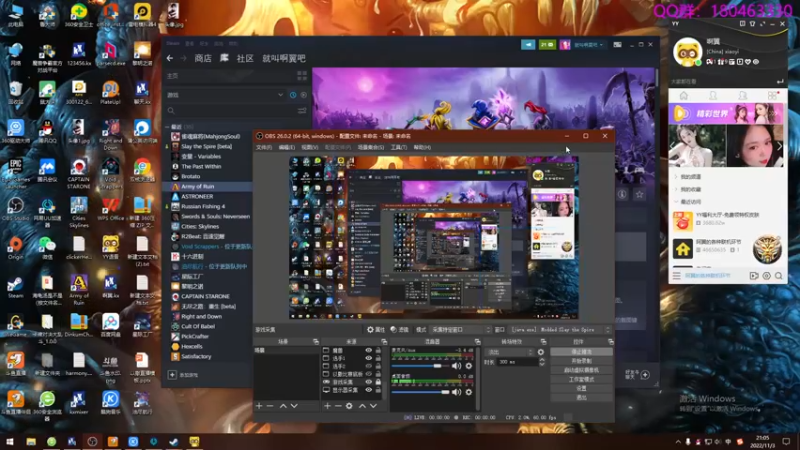Image resolution: width=800 pixels, height=450 pixels.
Task: Open apps grid tab in YY window
Action: (772, 96)
